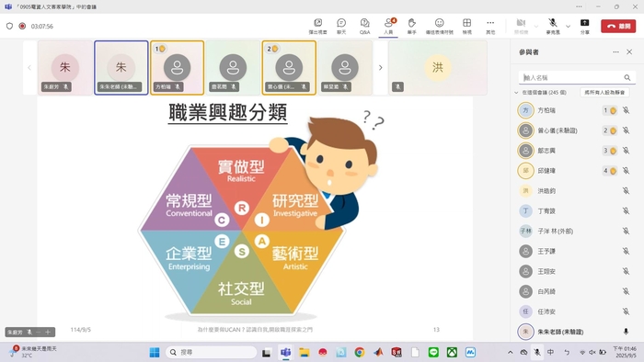The image size is (644, 362).
Task: Open LINE app from the taskbar
Action: [x=433, y=352]
